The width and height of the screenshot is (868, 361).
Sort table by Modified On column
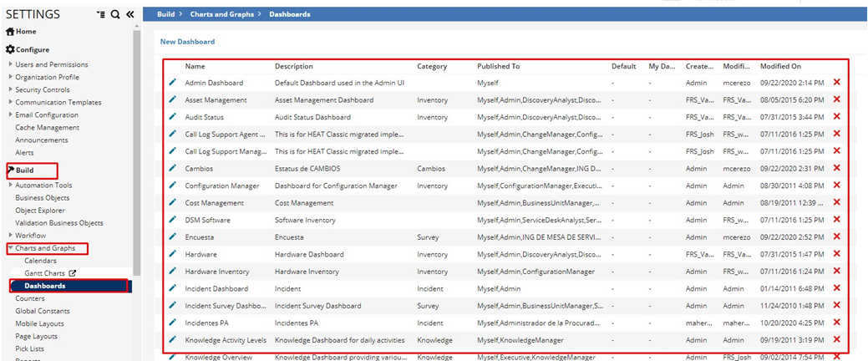(780, 66)
